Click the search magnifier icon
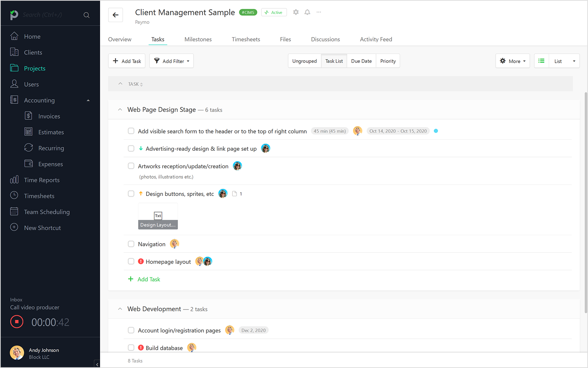 [86, 15]
